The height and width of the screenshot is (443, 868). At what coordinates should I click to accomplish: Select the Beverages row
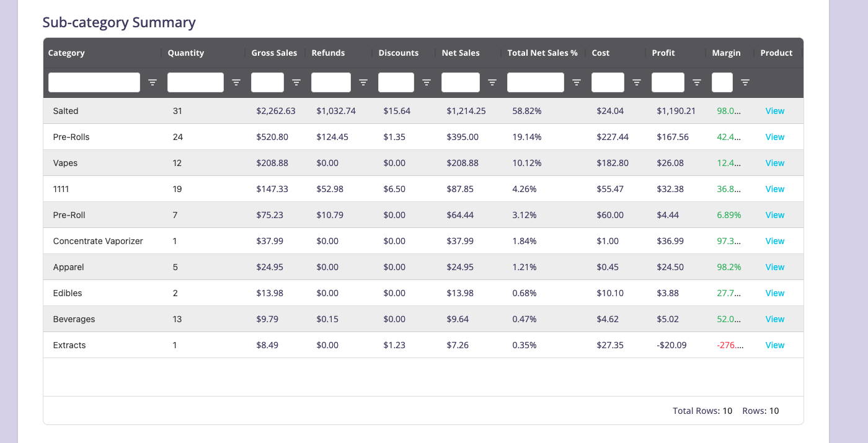(74, 320)
